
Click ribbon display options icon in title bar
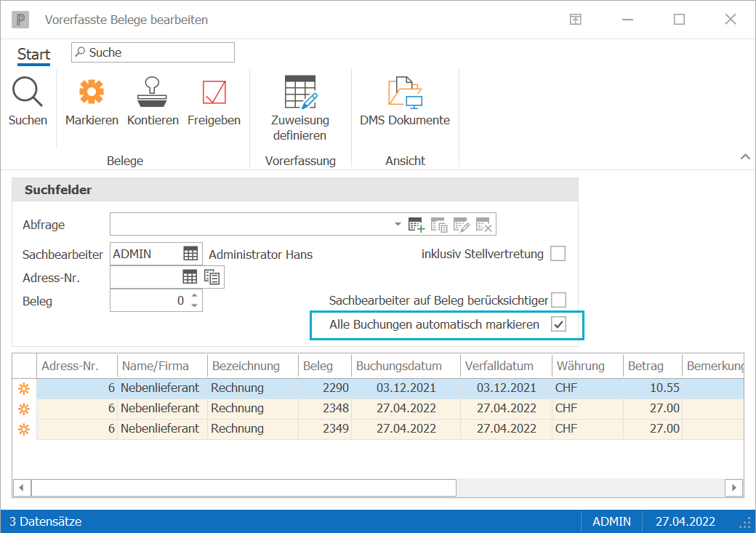pos(576,20)
